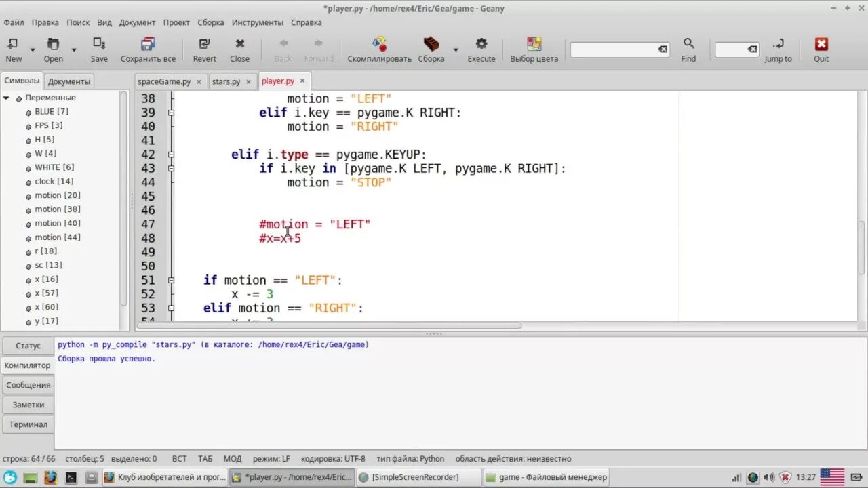Clear the line number field
Viewport: 868px width, 488px height.
(x=752, y=49)
